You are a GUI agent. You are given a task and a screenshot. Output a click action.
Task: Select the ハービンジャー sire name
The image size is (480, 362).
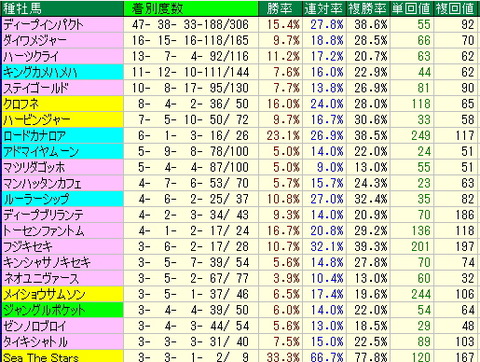point(37,120)
